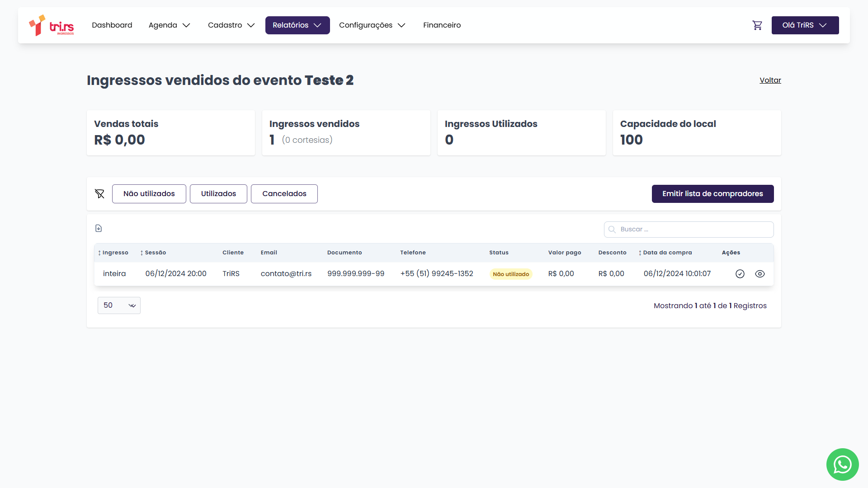
Task: Click the tri.rs logo
Action: pos(51,25)
